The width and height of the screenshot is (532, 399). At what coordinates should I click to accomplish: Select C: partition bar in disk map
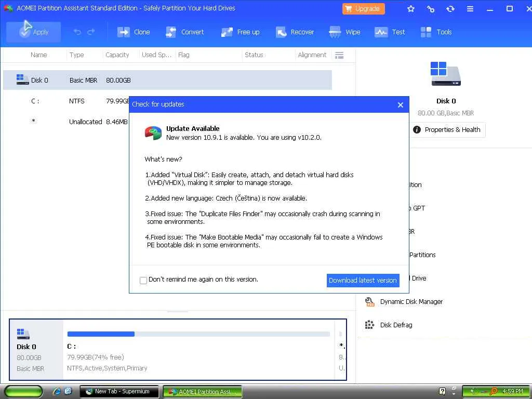pos(198,350)
